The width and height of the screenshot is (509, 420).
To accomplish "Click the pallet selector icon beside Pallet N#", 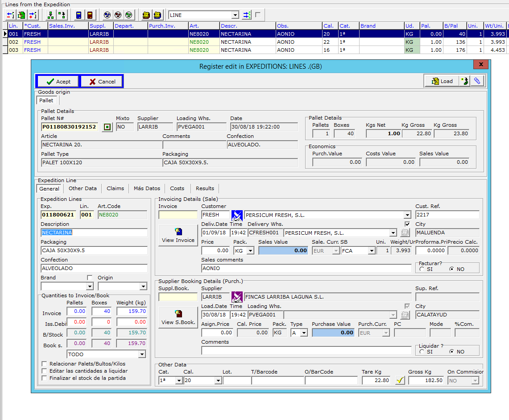I will (x=107, y=127).
